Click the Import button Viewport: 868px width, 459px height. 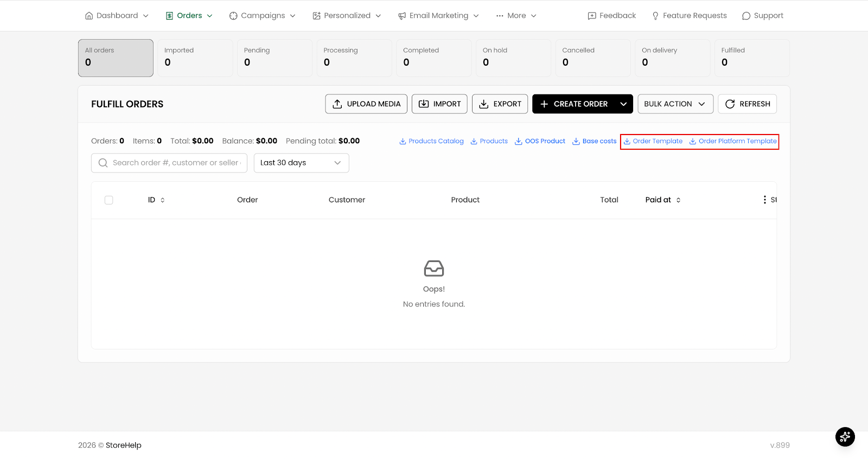(439, 104)
